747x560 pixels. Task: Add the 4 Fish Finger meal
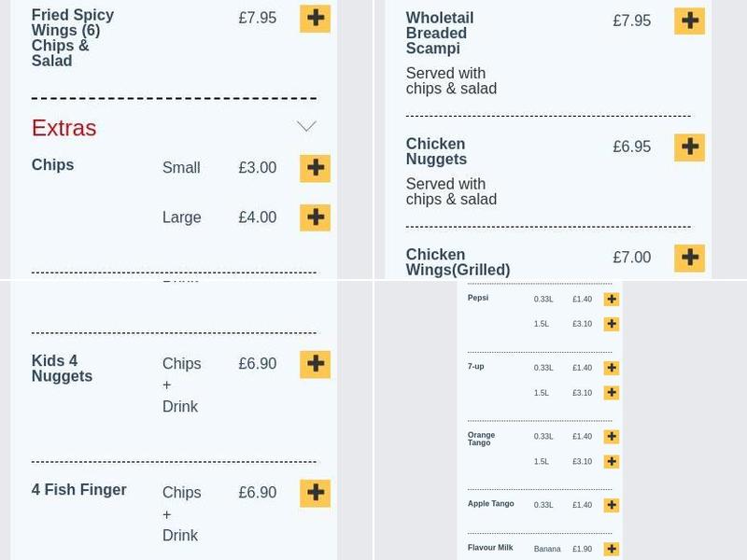pyautogui.click(x=315, y=493)
